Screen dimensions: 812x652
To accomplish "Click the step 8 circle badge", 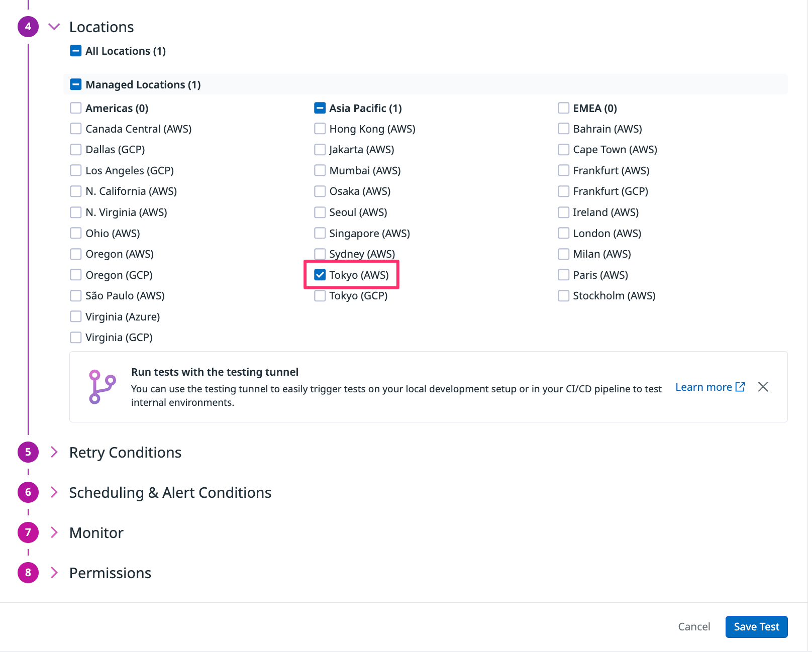I will pos(28,573).
